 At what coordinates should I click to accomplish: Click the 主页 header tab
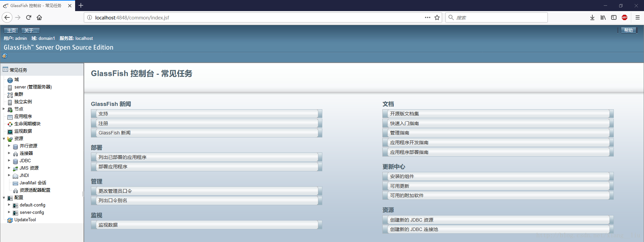(11, 31)
